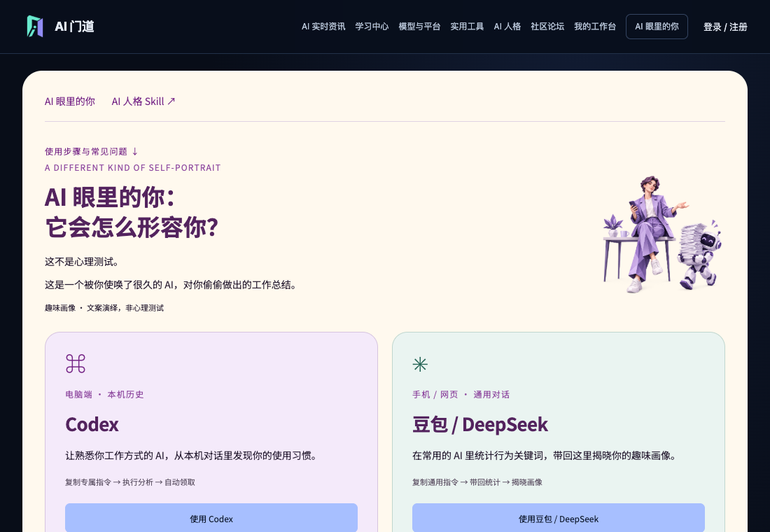770x532 pixels.
Task: Click the 电脑端 · 本机历史 label
Action: pos(104,395)
